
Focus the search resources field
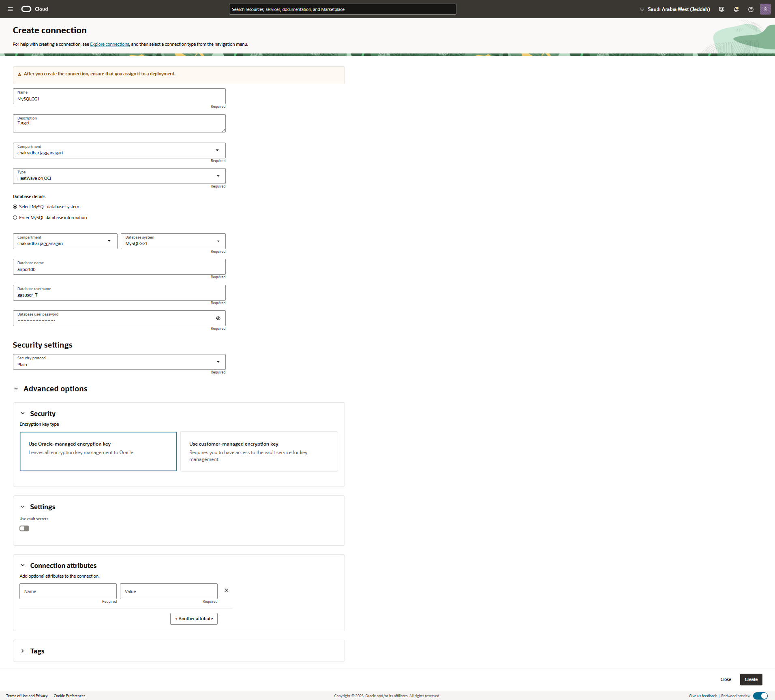click(x=343, y=9)
